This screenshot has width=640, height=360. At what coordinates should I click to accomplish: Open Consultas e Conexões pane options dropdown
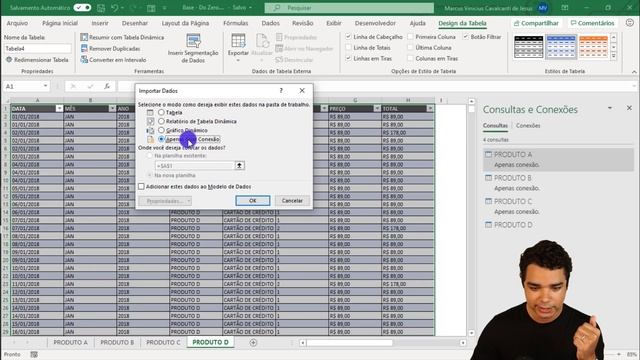coord(610,108)
